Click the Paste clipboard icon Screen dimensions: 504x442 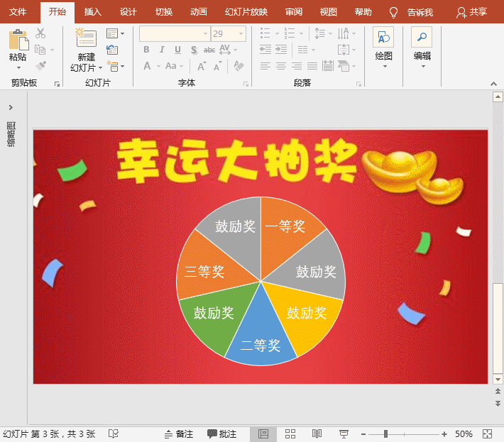tap(19, 40)
